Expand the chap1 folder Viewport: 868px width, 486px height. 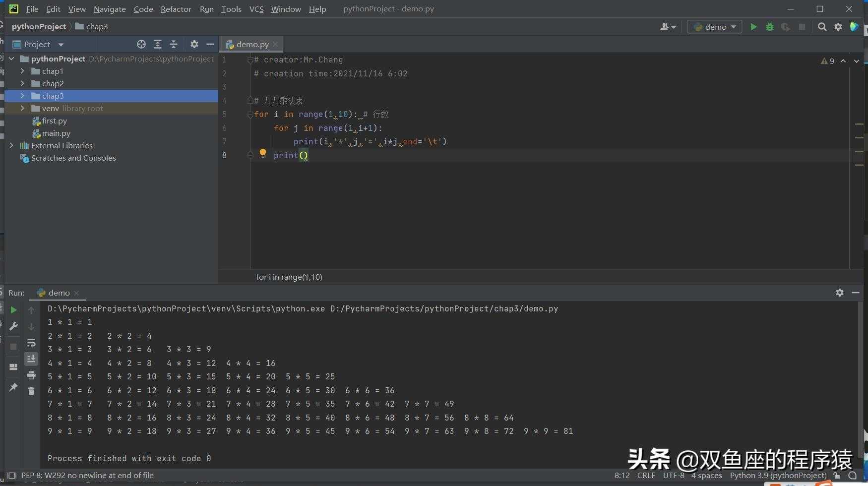tap(22, 71)
